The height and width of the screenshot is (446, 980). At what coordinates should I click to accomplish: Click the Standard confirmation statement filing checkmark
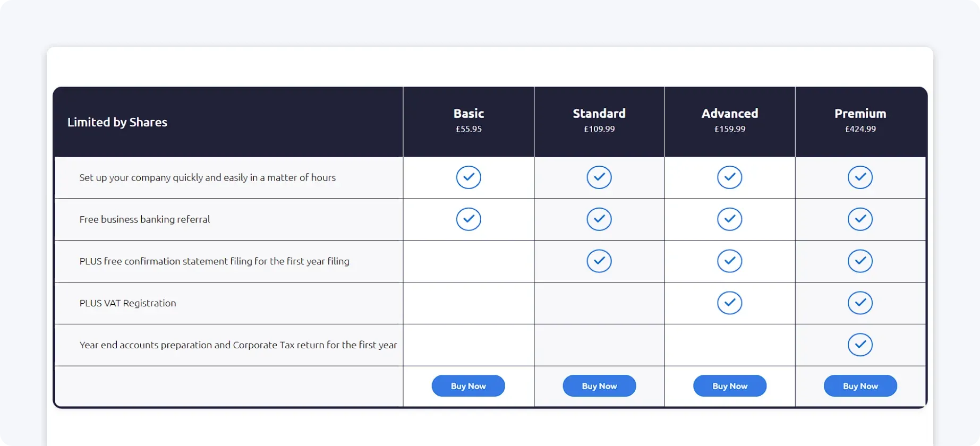coord(599,261)
